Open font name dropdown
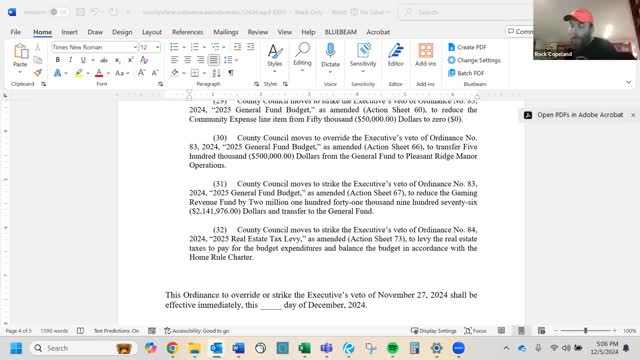 point(135,47)
